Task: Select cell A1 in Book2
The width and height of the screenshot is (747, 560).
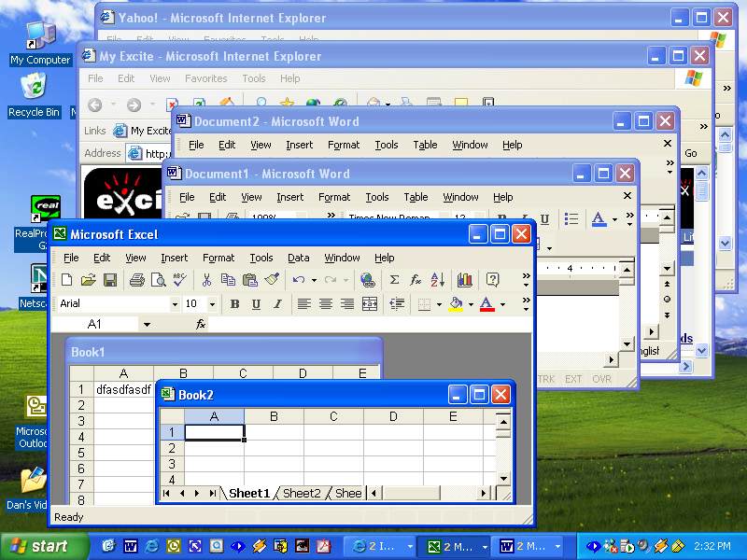Action: click(215, 432)
